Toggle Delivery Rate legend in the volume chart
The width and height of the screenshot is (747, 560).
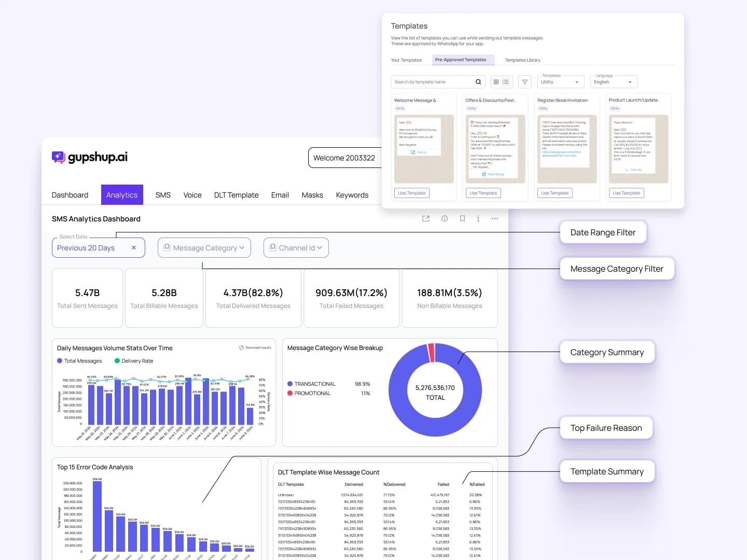tap(134, 361)
